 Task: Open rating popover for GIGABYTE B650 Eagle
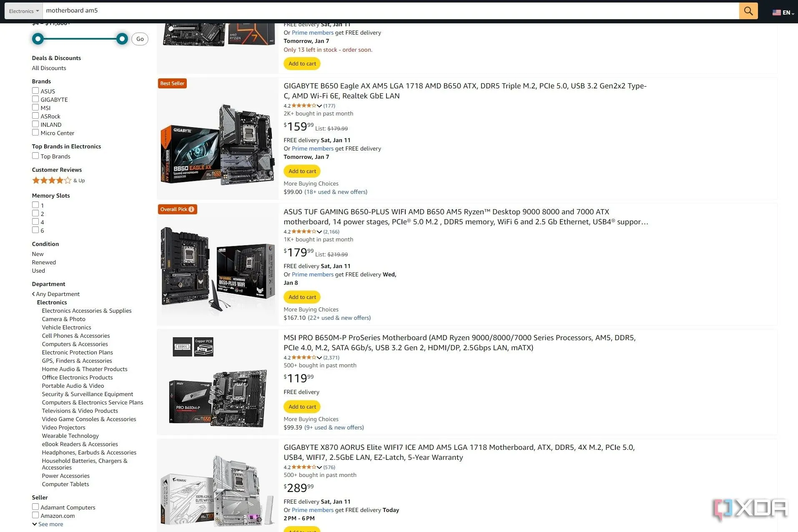[319, 106]
